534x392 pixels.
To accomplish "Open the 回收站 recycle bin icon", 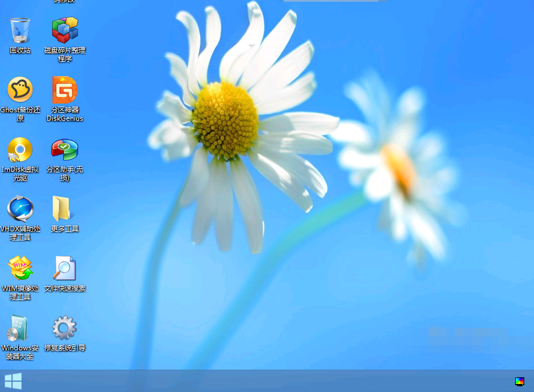I will click(20, 30).
